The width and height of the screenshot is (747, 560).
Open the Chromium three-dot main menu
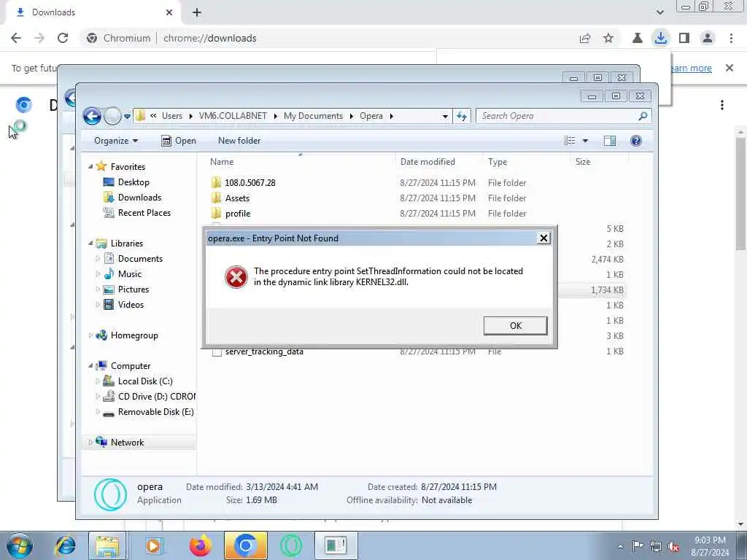pos(731,38)
